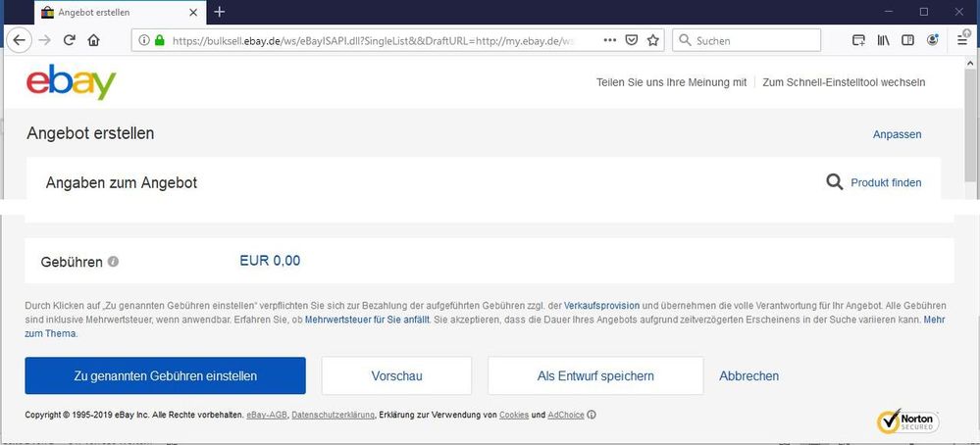
Task: Show the Gebühren info icon
Action: (x=113, y=262)
